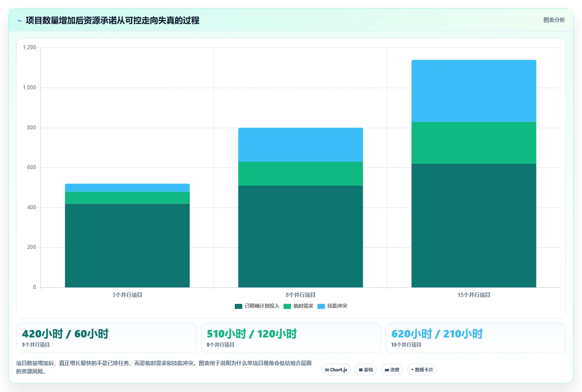Click the blue segment of the 15个并行项目 bar
The height and width of the screenshot is (392, 582).
coord(474,91)
